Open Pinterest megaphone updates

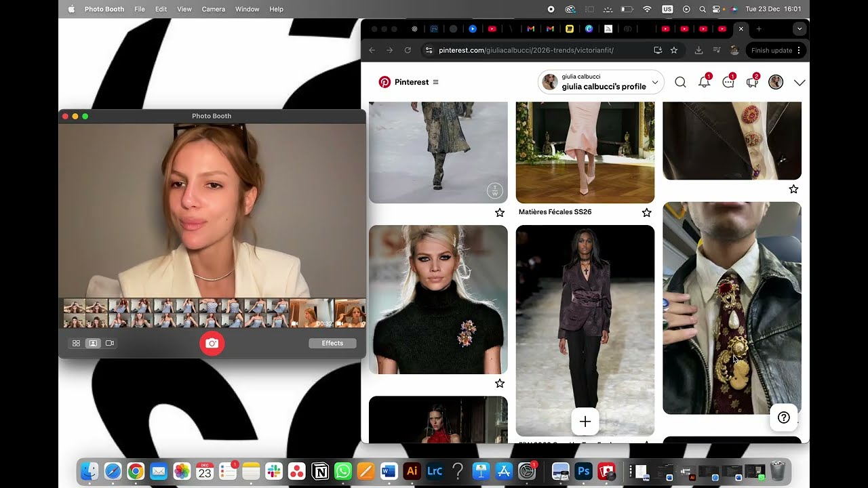752,82
